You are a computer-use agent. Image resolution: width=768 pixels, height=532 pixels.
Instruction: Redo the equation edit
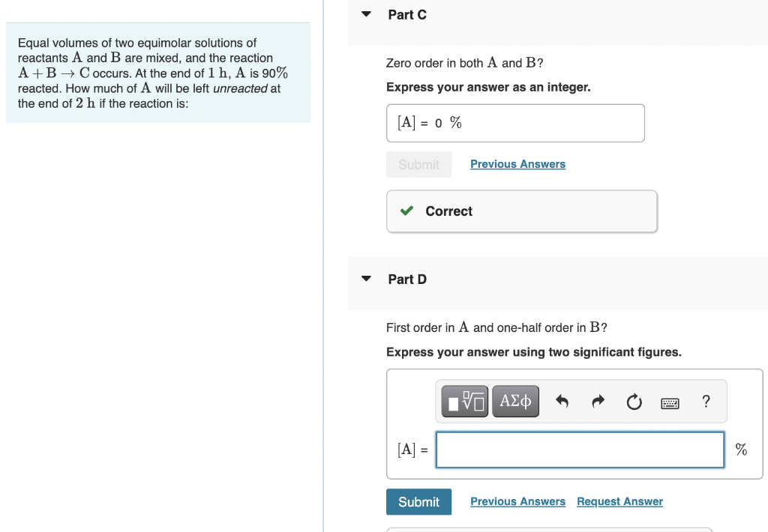pos(598,402)
